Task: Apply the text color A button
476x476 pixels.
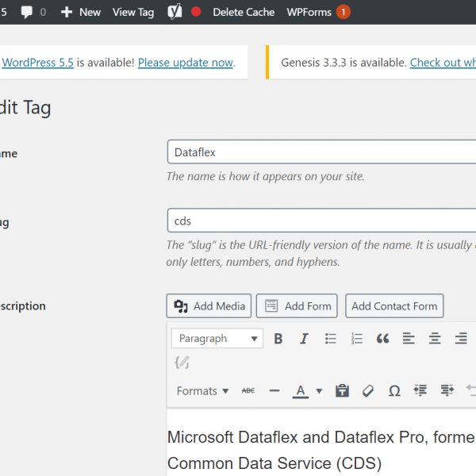Action: point(301,390)
